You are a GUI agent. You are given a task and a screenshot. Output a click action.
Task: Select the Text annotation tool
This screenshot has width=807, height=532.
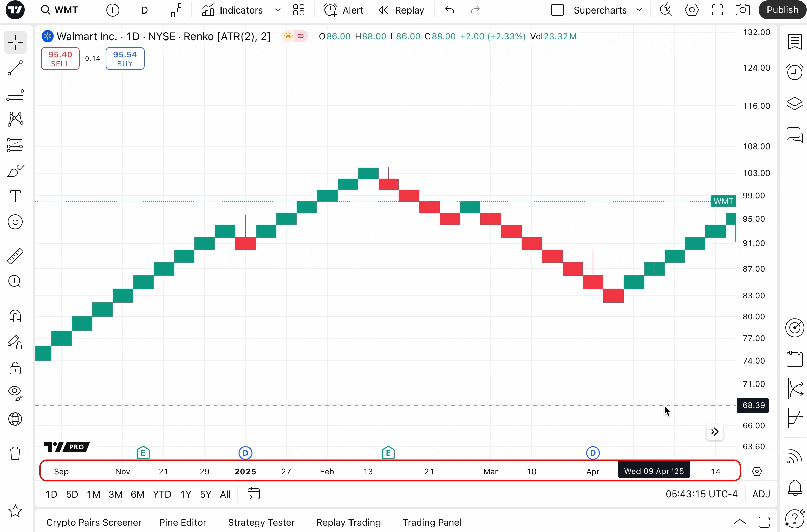tap(15, 196)
